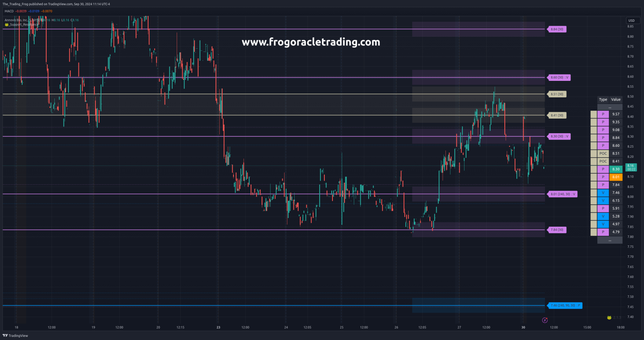The height and width of the screenshot is (340, 644).
Task: Click the 26 date on time axis
Action: pos(396,328)
